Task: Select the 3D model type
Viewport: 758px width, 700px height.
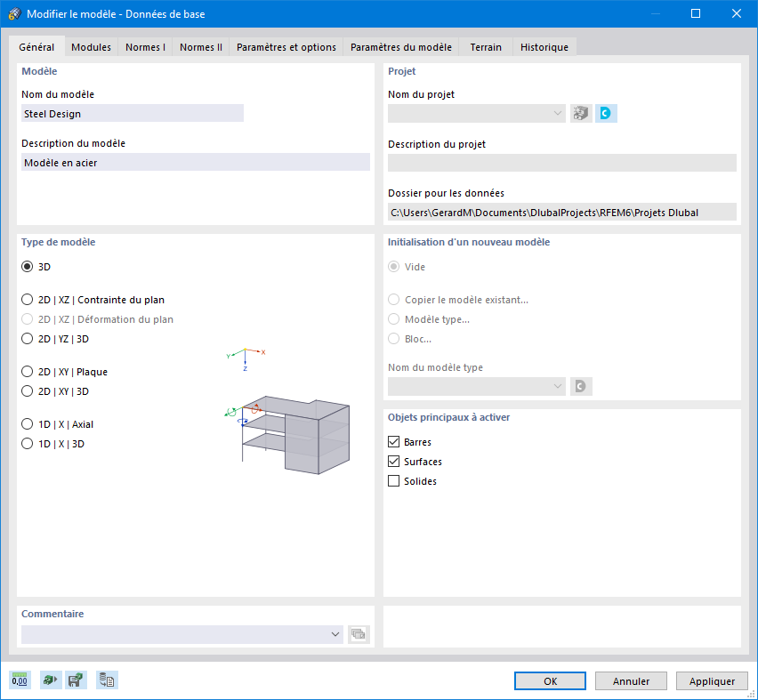Action: (27, 267)
